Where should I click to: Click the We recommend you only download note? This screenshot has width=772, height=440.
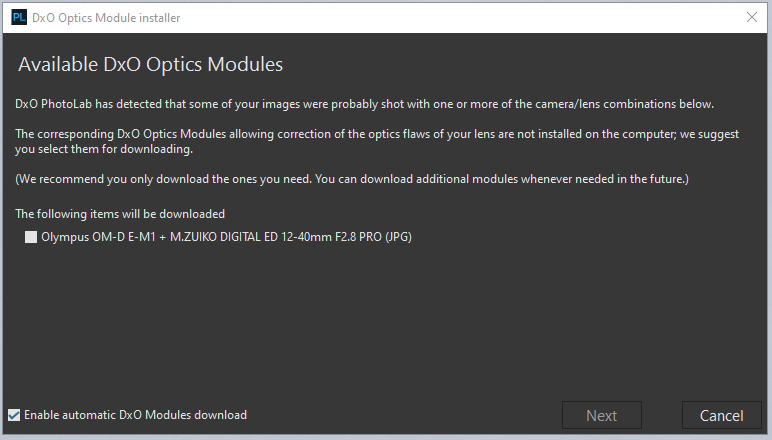click(x=352, y=179)
